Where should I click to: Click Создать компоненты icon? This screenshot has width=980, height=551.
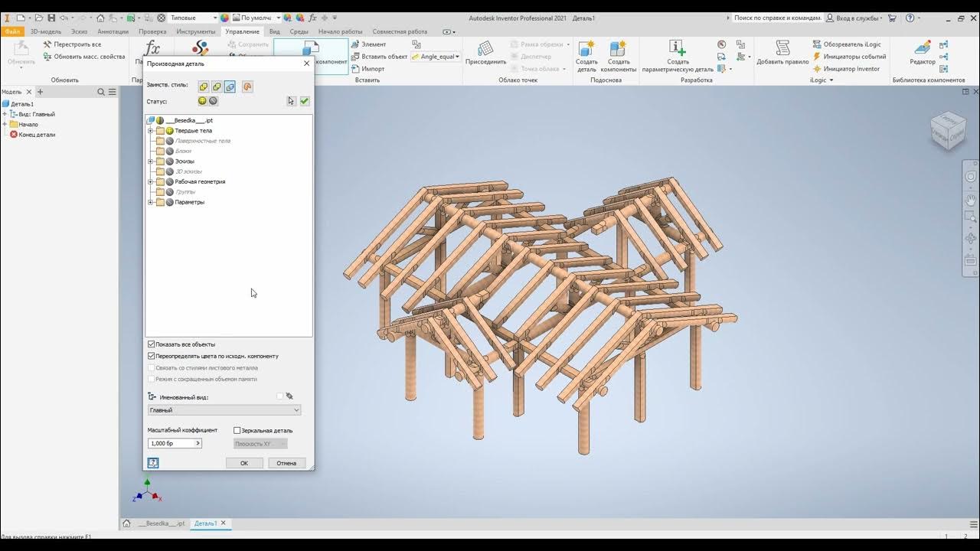tap(618, 57)
